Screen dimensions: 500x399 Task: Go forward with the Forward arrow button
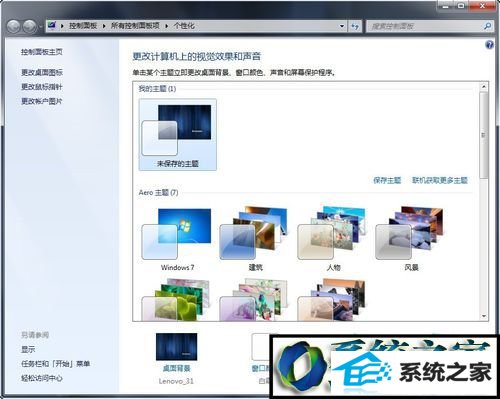click(x=30, y=26)
